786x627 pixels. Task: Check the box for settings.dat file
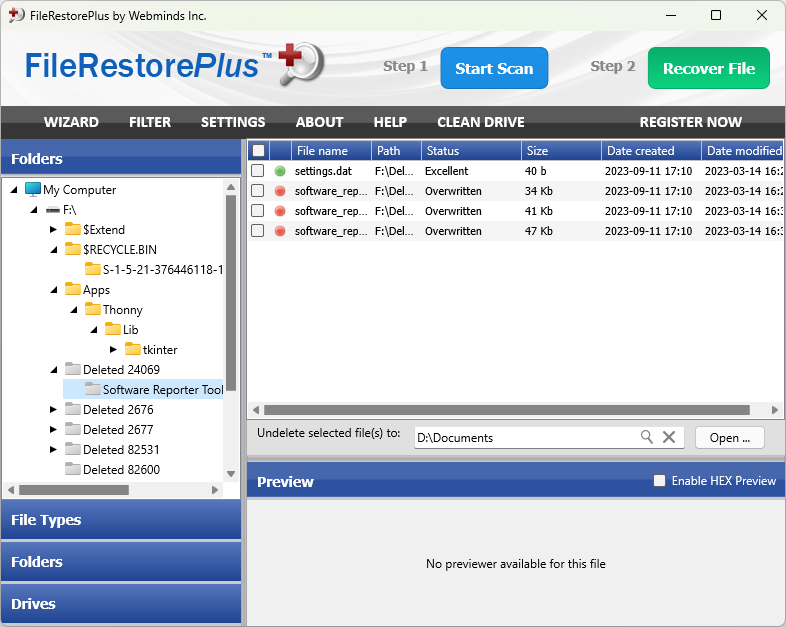258,171
